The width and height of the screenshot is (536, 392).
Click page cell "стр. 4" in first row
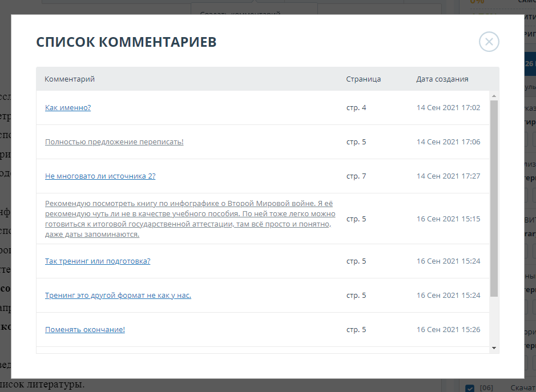[x=356, y=108]
